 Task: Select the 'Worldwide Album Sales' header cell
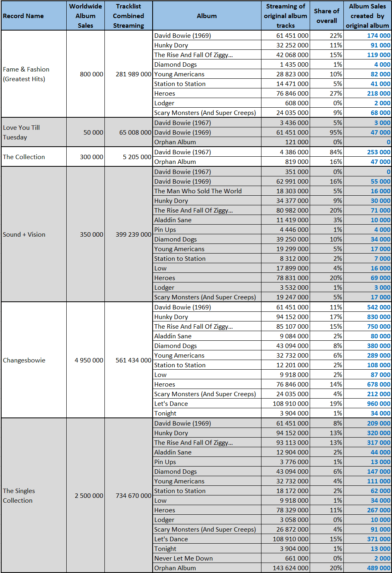click(86, 16)
